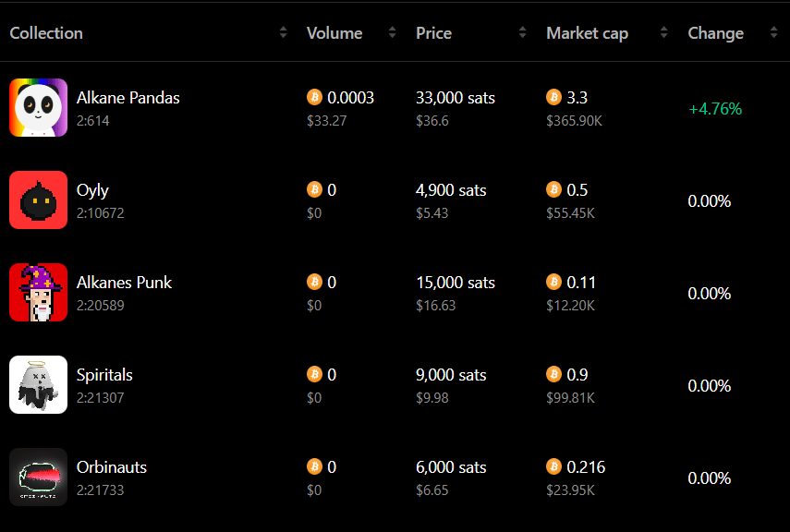Toggle sort arrows next to Volume header
This screenshot has width=790, height=532.
(392, 32)
